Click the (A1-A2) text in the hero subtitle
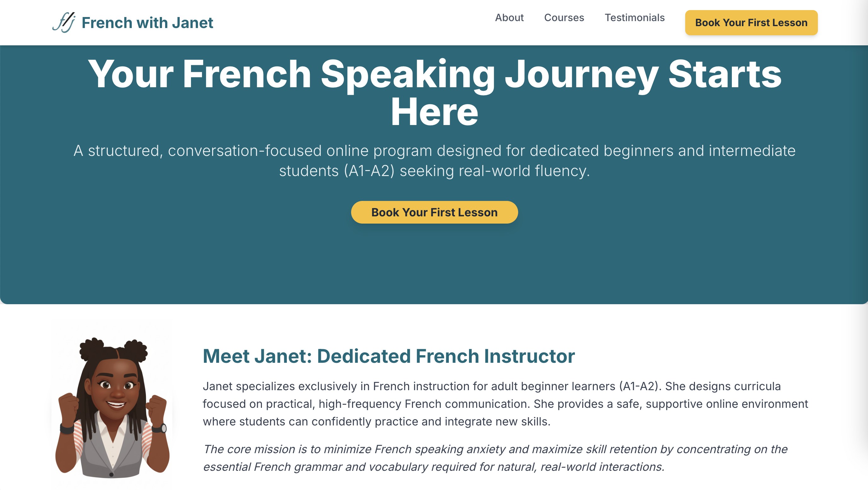 point(369,171)
